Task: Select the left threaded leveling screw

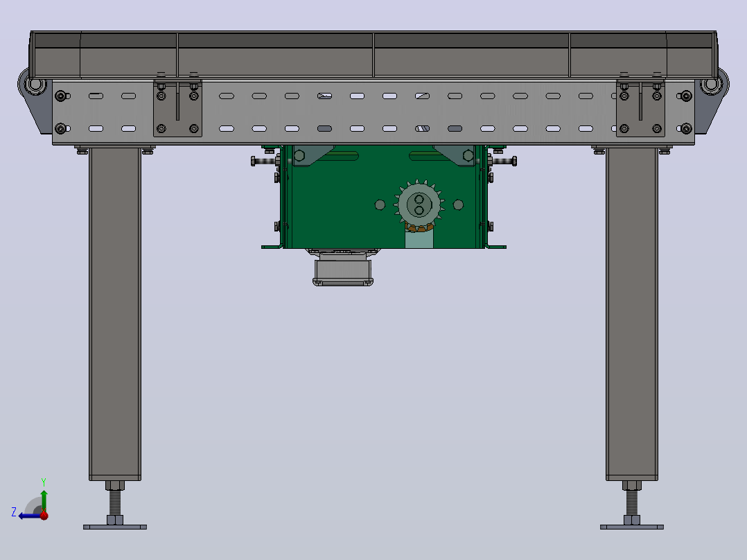Action: pos(115,502)
